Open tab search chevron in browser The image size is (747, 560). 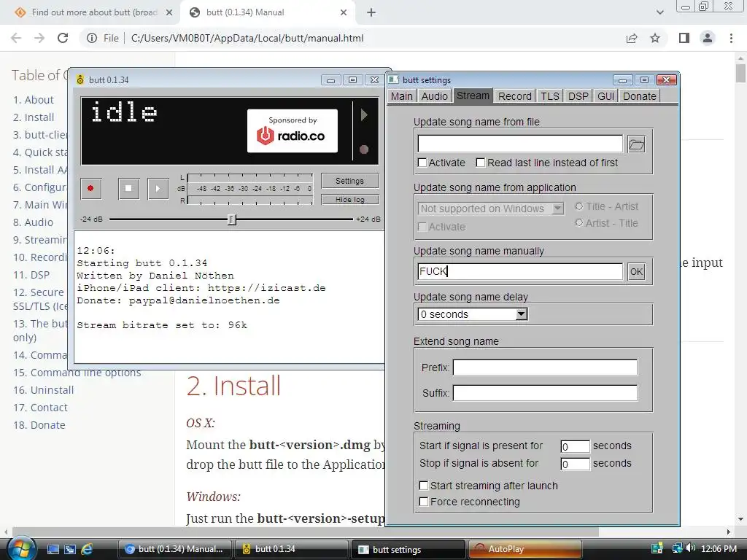(x=659, y=12)
